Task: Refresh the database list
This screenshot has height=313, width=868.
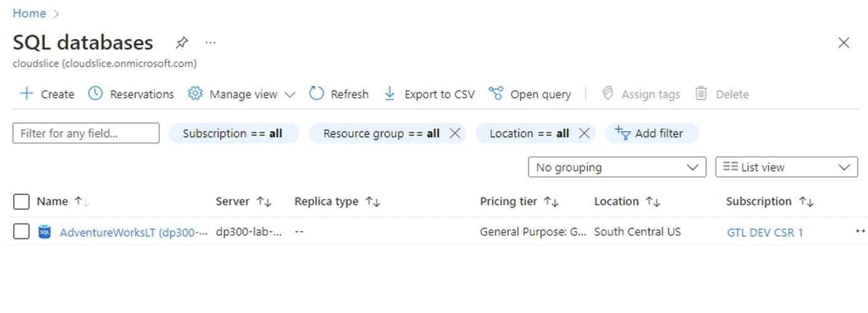Action: coord(339,94)
